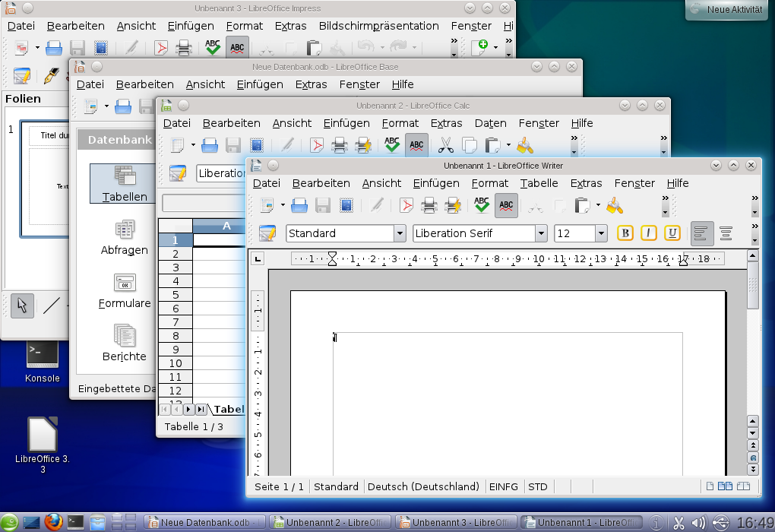Center text alignment in Writer
Viewport: 775px width, 532px height.
[x=726, y=233]
